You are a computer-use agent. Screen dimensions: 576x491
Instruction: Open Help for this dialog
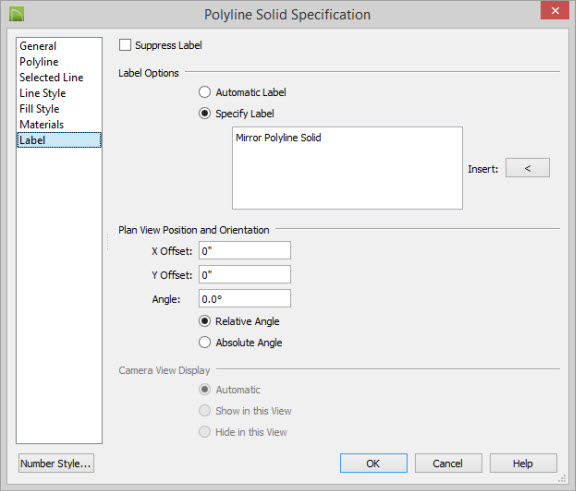(x=523, y=463)
